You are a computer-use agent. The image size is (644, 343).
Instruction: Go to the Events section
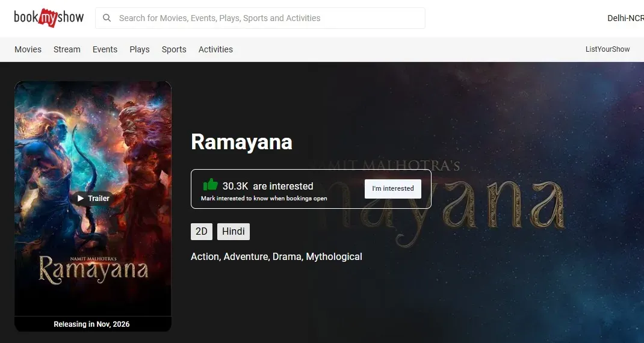click(x=105, y=49)
